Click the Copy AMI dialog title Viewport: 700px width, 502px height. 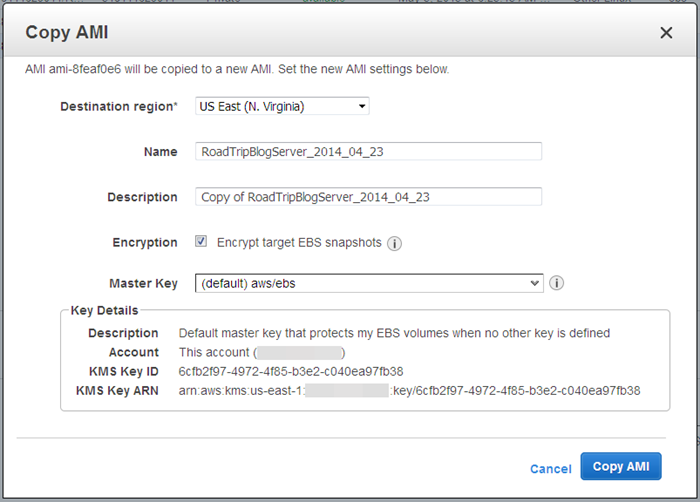(x=67, y=33)
